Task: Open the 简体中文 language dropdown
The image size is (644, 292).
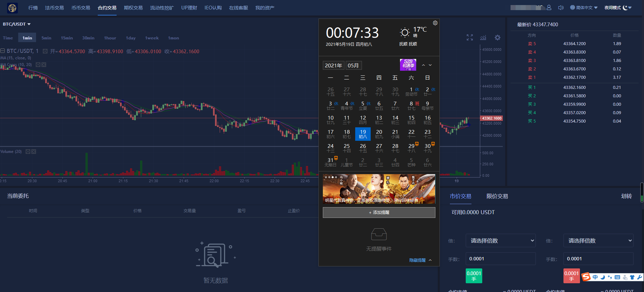Action: click(584, 7)
